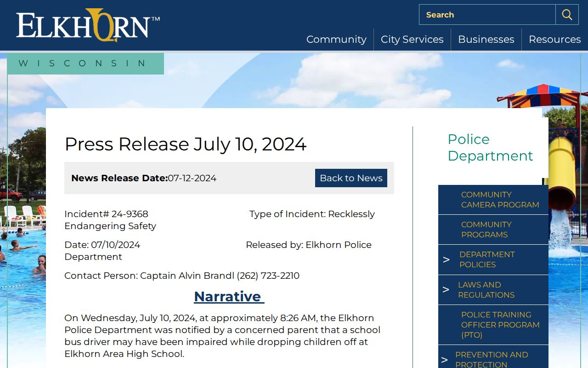Click the search magnifier icon
Image resolution: width=588 pixels, height=368 pixels.
pos(567,15)
